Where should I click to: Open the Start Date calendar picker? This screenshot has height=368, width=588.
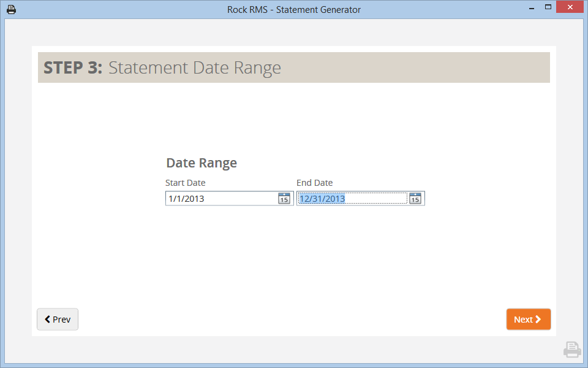click(x=284, y=198)
